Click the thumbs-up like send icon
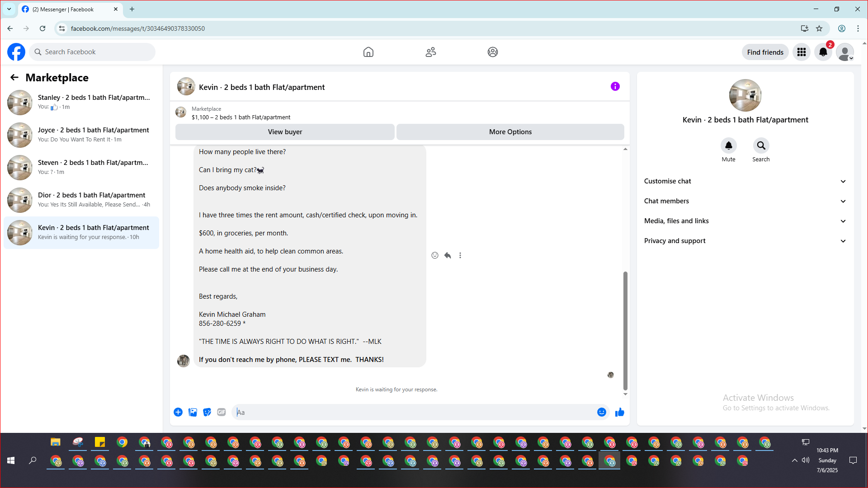The image size is (868, 488). (x=619, y=412)
